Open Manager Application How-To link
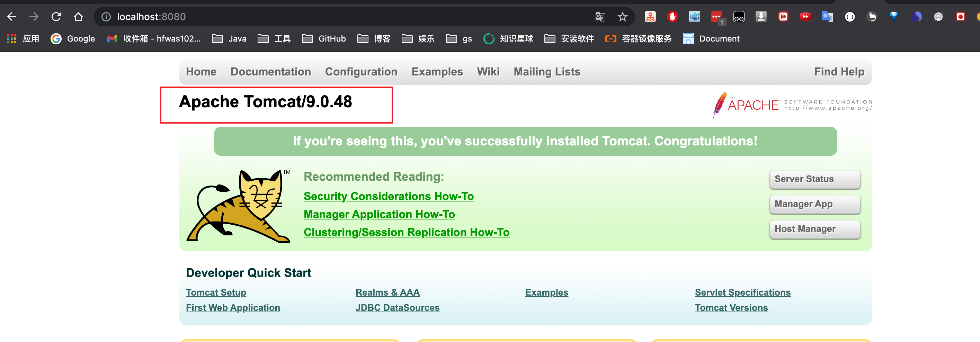The width and height of the screenshot is (980, 342). (379, 215)
